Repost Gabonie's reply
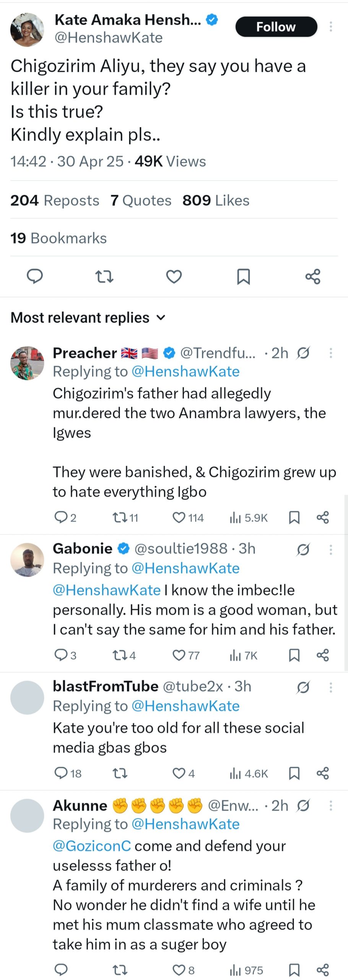 click(118, 655)
